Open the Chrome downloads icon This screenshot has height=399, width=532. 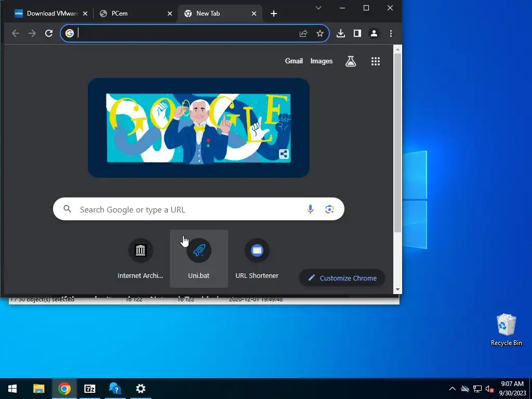pyautogui.click(x=341, y=33)
